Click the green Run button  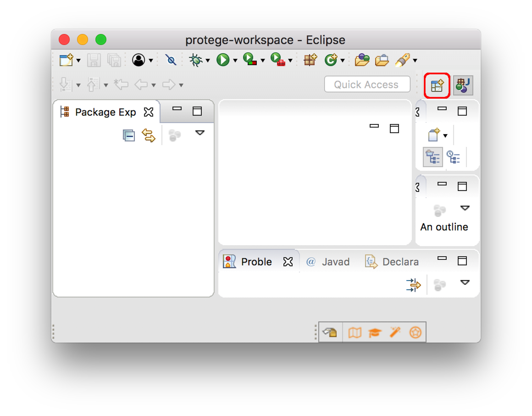[223, 60]
